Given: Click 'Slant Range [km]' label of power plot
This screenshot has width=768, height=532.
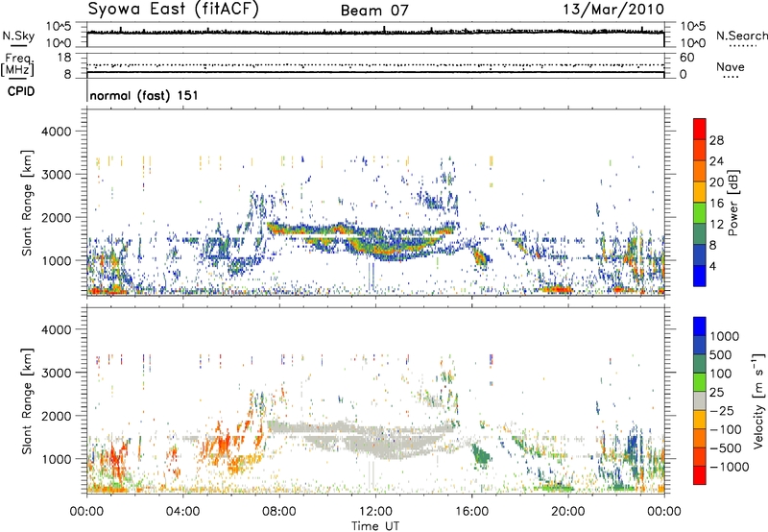Looking at the screenshot, I should click(27, 203).
